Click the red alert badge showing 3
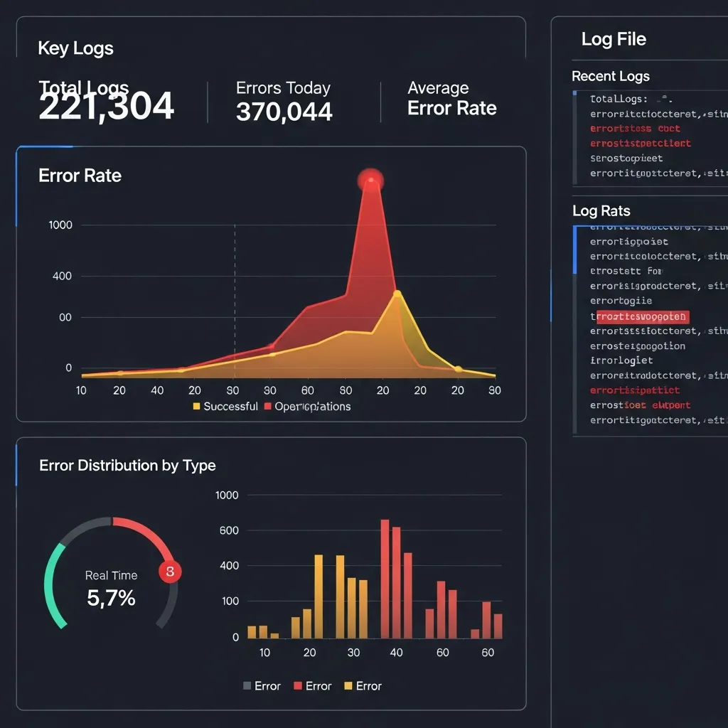 click(170, 571)
